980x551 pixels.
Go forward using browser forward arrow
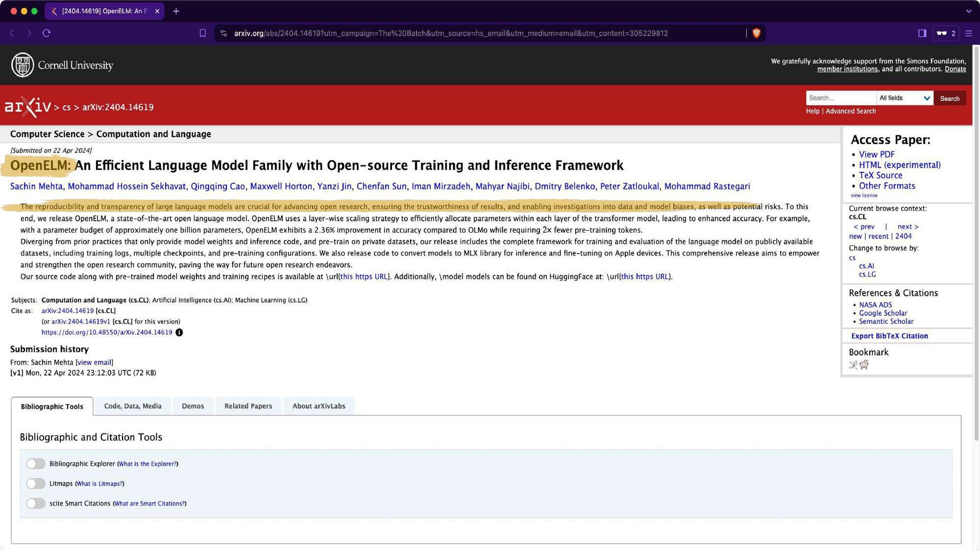tap(29, 33)
